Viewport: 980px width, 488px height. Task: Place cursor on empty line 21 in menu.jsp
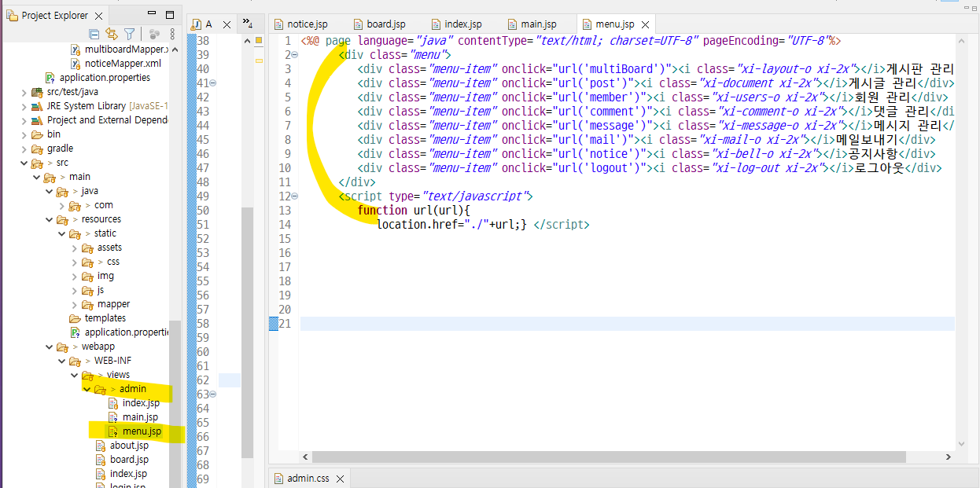(x=627, y=324)
